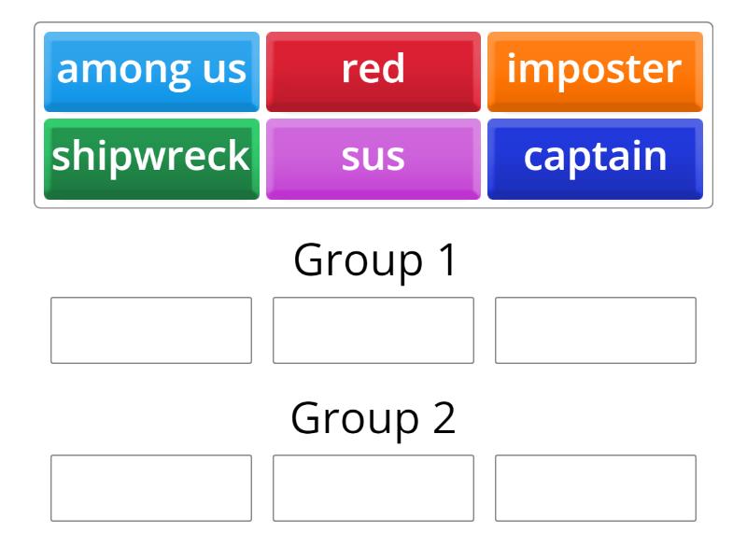Select the first empty slot under Group 1

(151, 328)
